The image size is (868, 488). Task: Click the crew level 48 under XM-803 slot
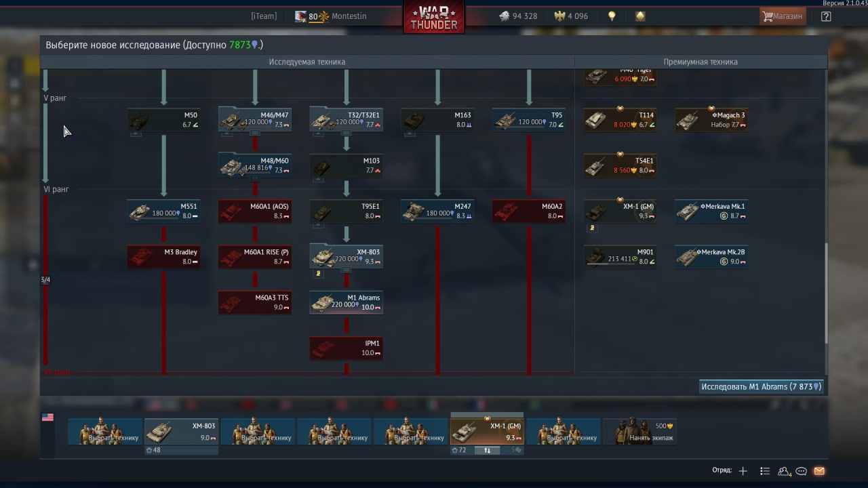[153, 450]
